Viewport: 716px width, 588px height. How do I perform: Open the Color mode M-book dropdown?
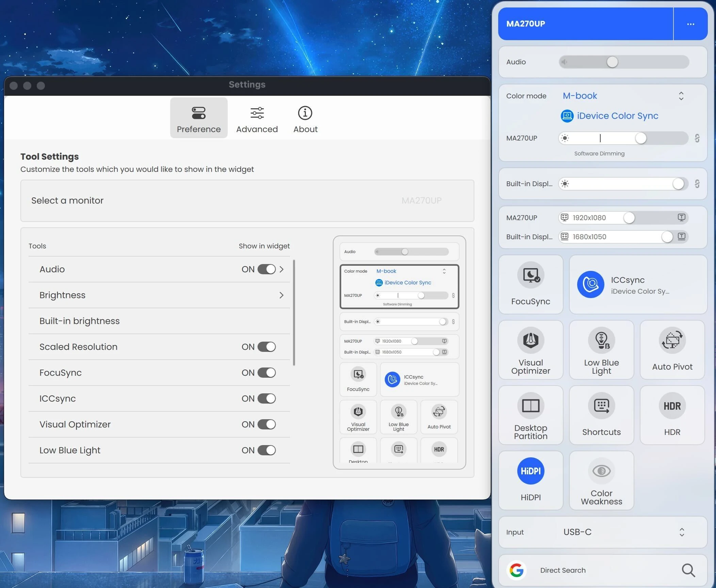(x=623, y=96)
